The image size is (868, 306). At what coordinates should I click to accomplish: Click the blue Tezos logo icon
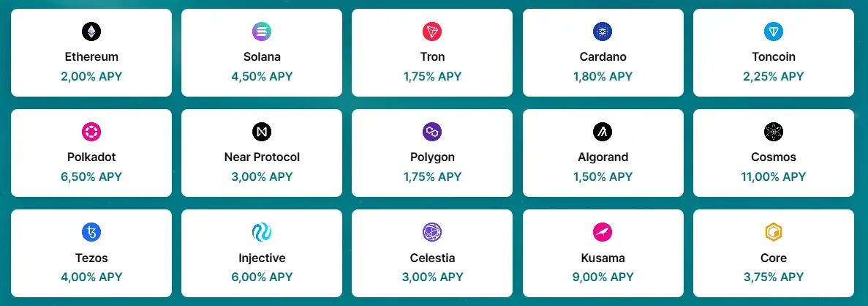pyautogui.click(x=91, y=232)
